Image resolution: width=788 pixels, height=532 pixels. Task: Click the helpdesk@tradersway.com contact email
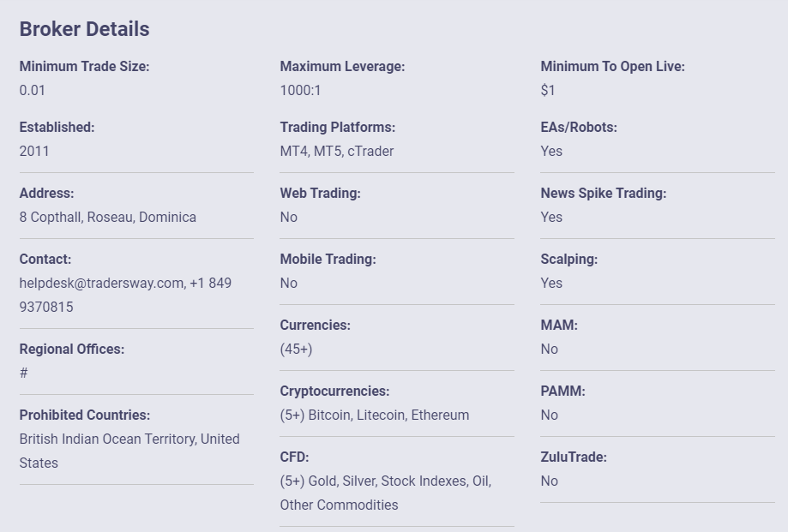(103, 283)
